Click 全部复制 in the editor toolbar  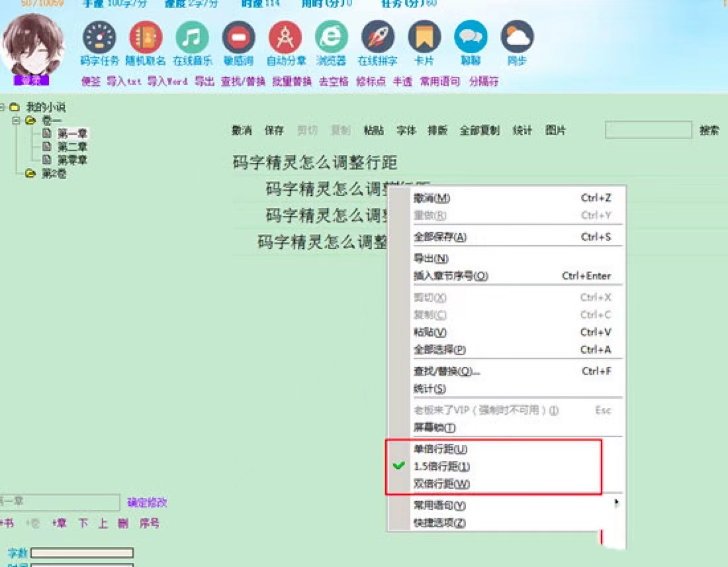(480, 130)
